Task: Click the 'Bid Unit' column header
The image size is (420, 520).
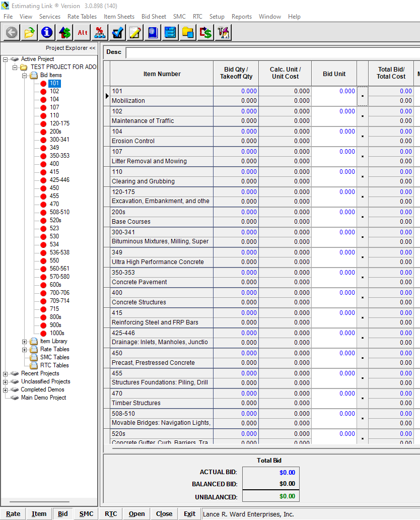Action: click(x=334, y=74)
